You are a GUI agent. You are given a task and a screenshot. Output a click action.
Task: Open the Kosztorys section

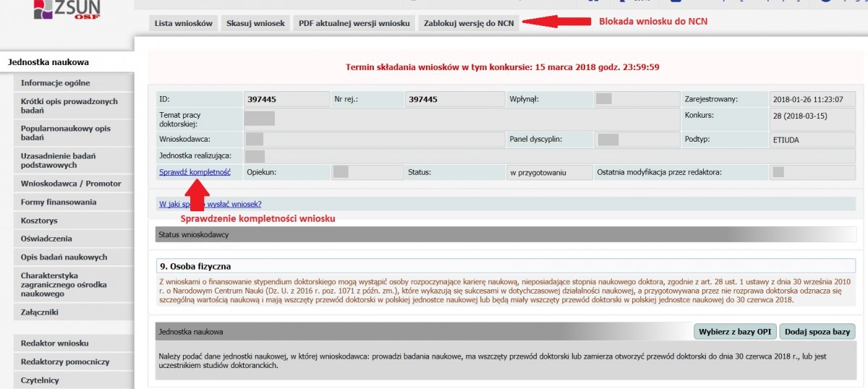[39, 221]
